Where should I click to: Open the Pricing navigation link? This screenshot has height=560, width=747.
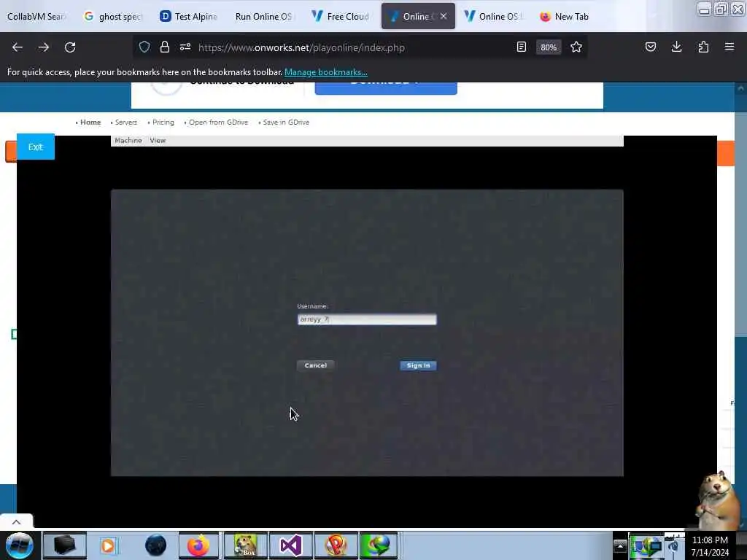(163, 122)
